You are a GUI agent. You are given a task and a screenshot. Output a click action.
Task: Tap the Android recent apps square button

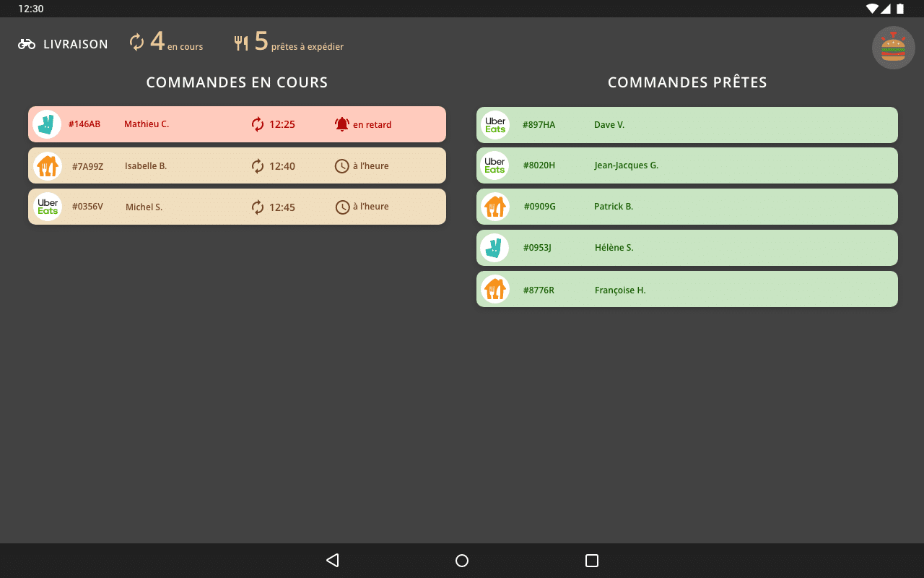coord(592,561)
